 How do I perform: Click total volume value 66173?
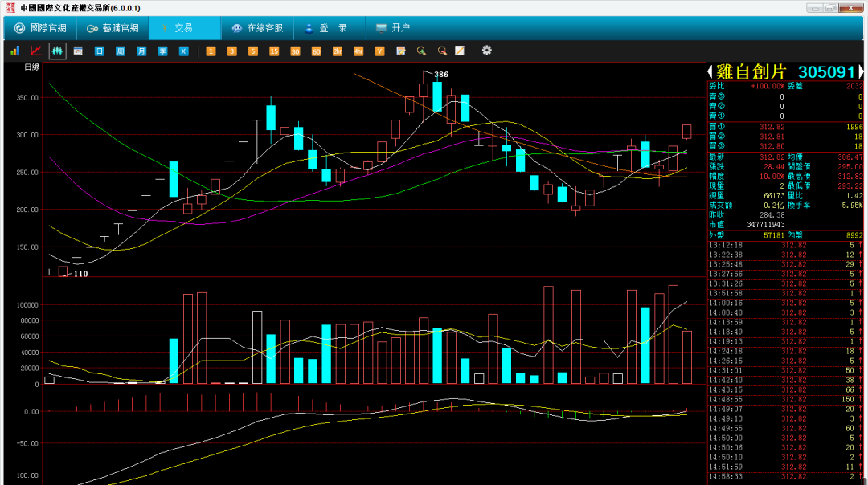click(x=774, y=196)
